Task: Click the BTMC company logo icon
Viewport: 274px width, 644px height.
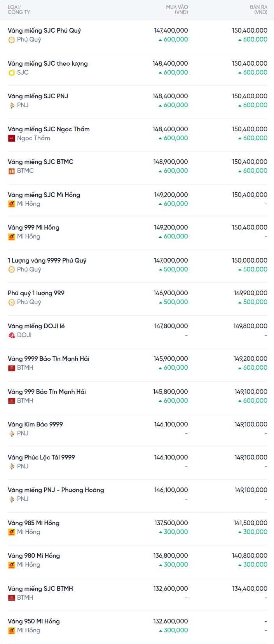Action: (12, 171)
